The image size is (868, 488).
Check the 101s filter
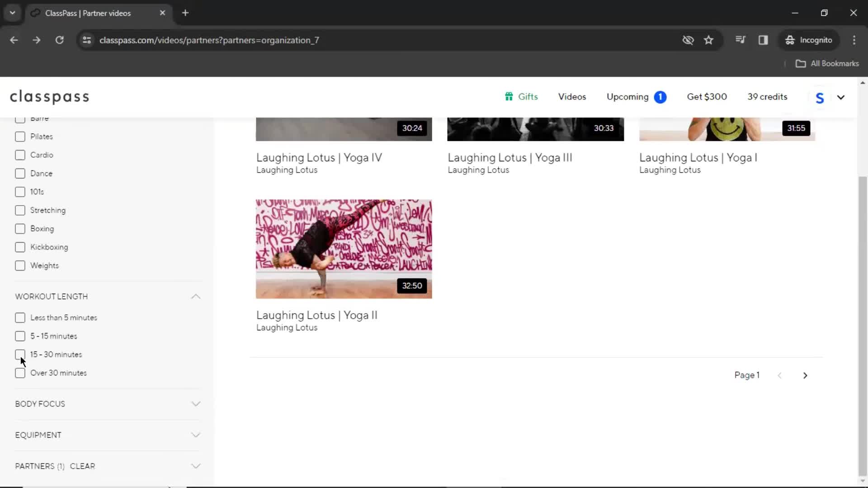[20, 192]
